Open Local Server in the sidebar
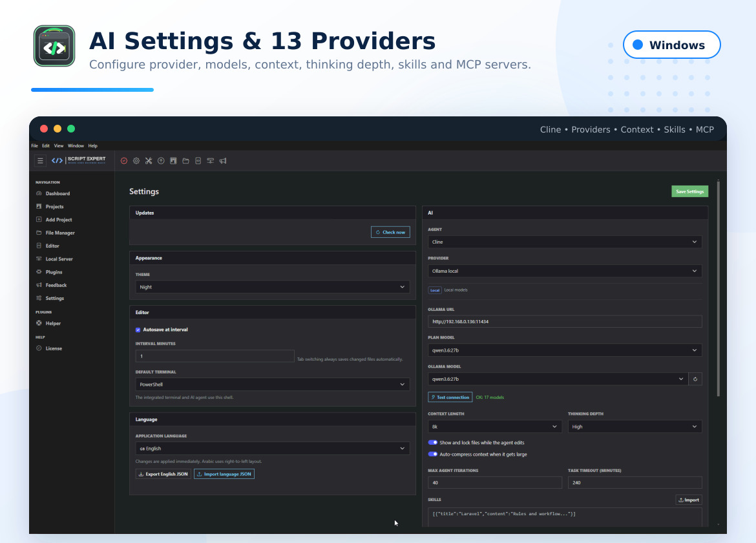Viewport: 756px width, 543px height. pos(59,259)
